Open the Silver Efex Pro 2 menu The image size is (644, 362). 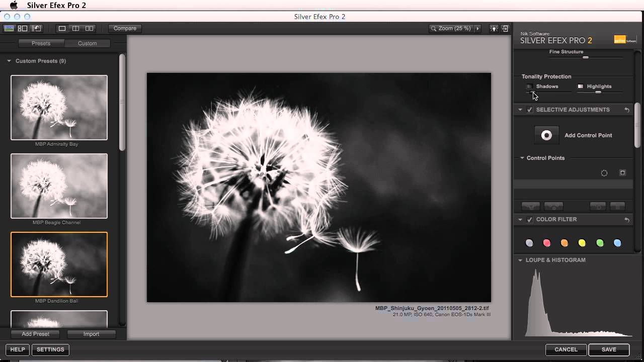(56, 6)
